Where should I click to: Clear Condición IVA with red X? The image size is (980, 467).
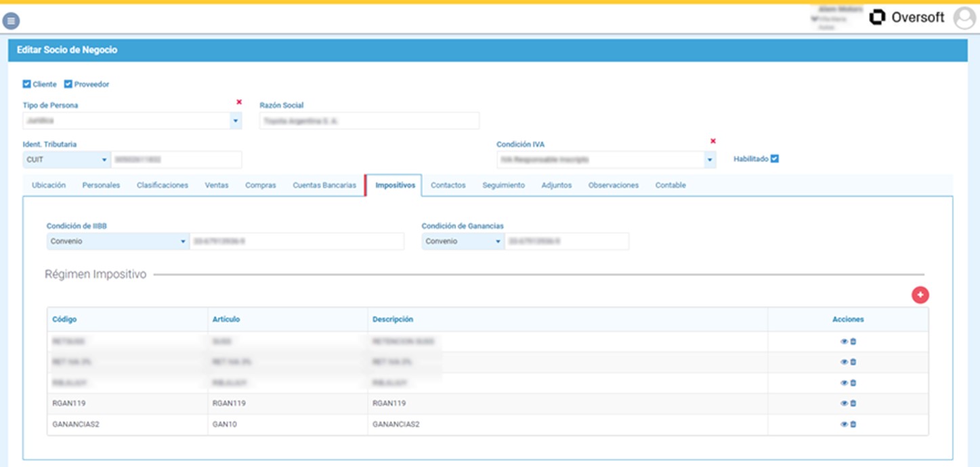[712, 141]
